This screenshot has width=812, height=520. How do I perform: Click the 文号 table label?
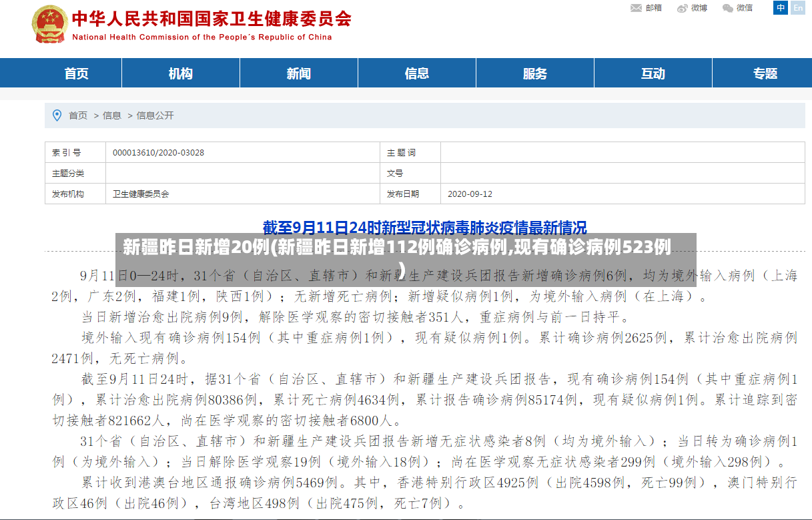395,174
